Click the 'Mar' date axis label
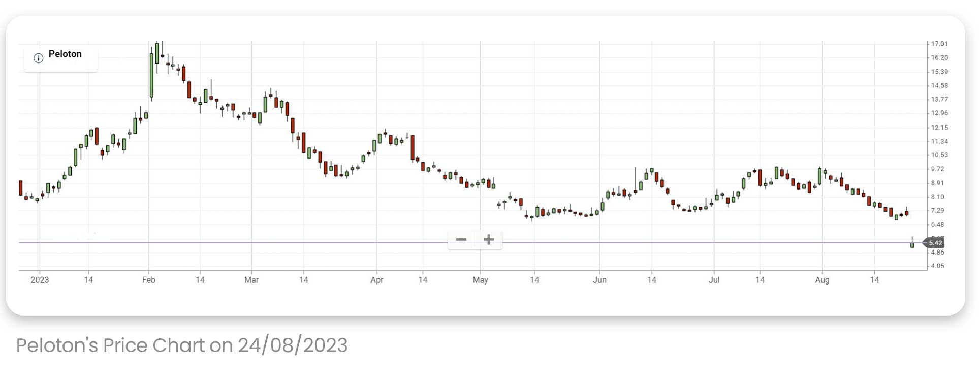Screen dimensions: 980x378 coord(251,280)
